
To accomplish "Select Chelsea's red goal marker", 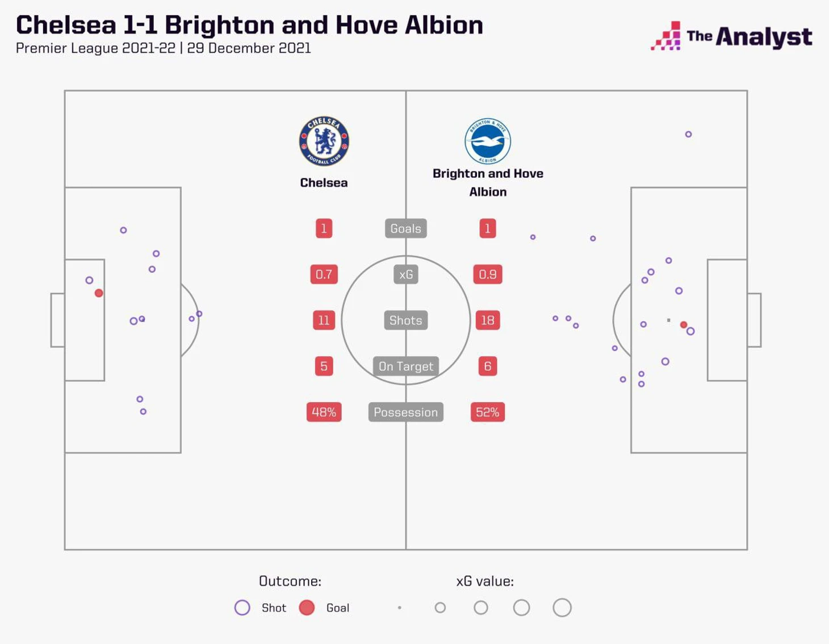I will pos(99,293).
